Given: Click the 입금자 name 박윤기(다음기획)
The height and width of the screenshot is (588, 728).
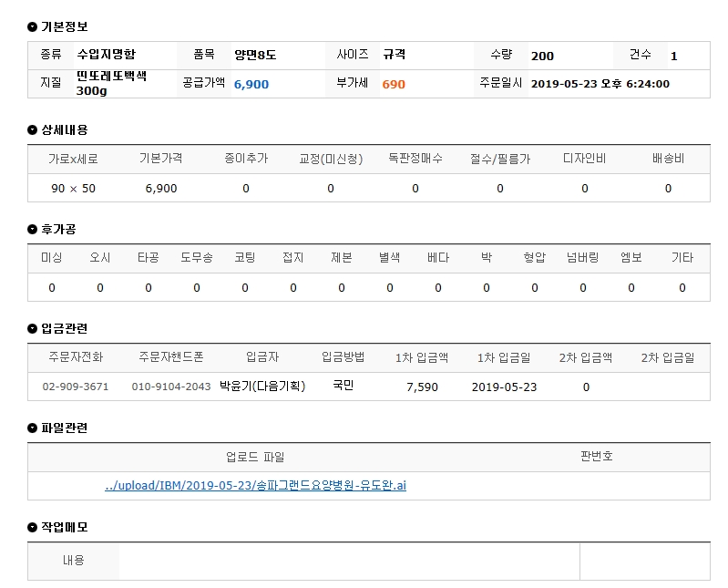Looking at the screenshot, I should click(262, 387).
